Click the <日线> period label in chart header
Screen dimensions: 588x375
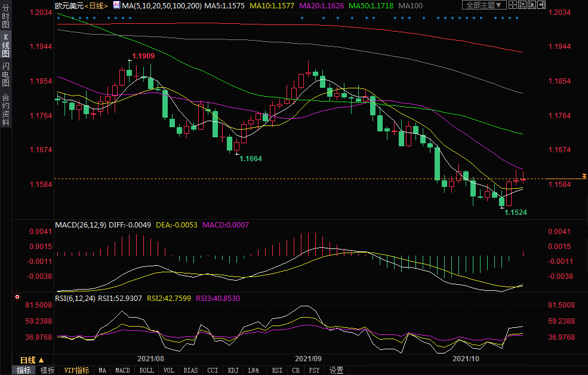[x=96, y=5]
